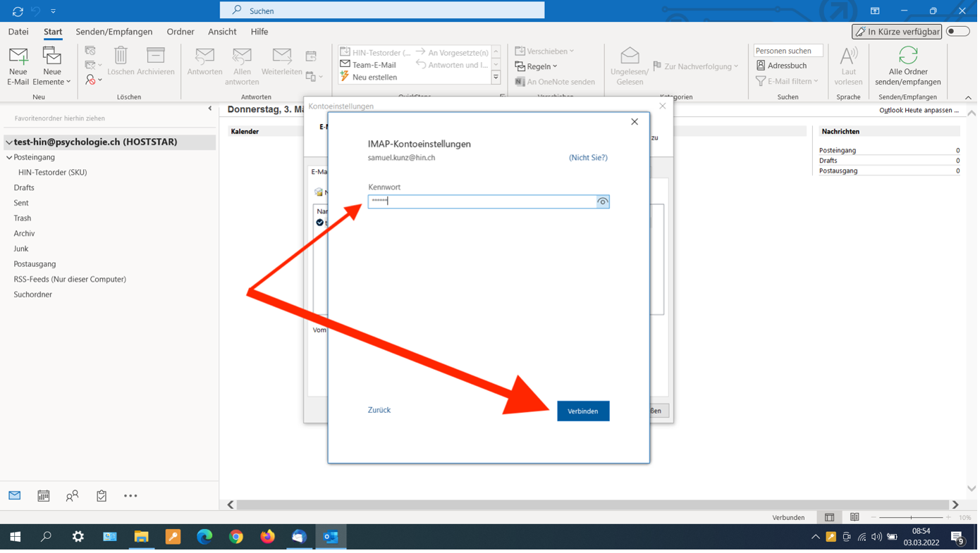The height and width of the screenshot is (553, 980).
Task: Open Neue Elemente menu
Action: [x=52, y=67]
